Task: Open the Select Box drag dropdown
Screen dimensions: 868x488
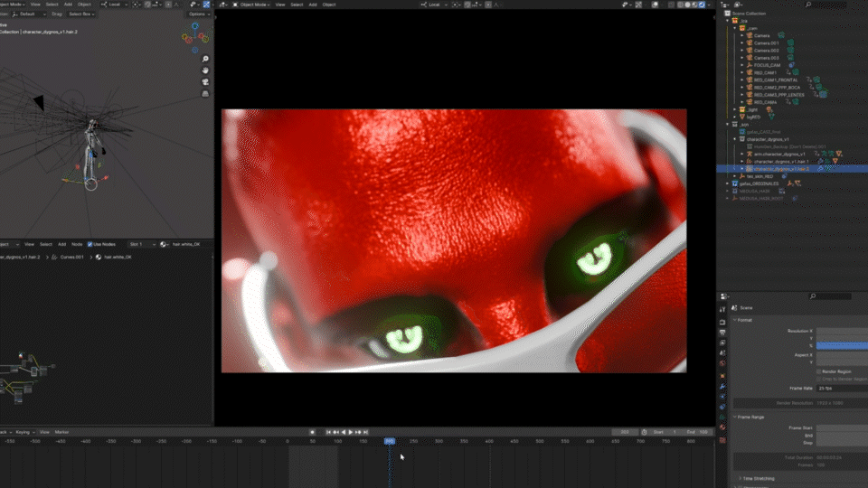Action: tap(81, 14)
